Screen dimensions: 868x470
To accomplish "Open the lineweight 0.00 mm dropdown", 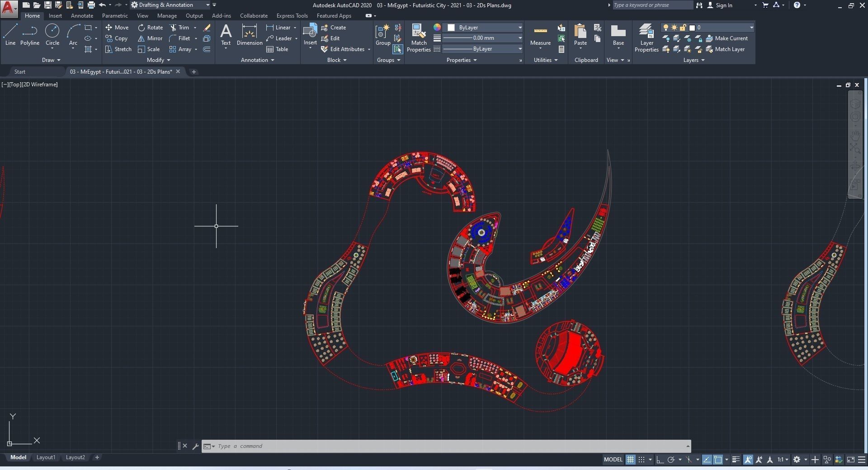I will click(x=483, y=38).
